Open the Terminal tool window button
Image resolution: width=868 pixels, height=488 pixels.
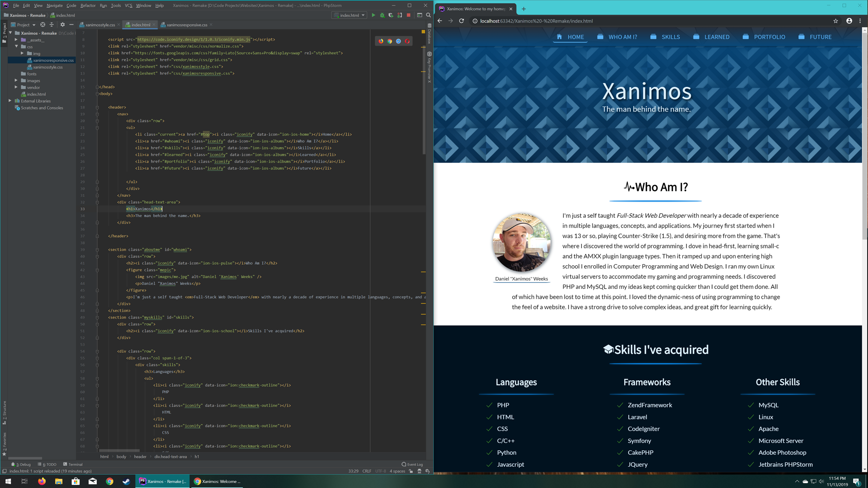73,464
